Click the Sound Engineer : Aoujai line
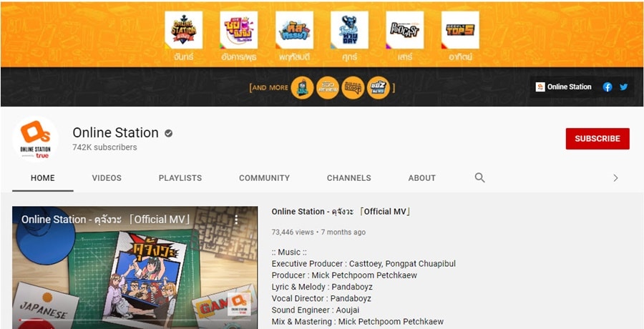The height and width of the screenshot is (329, 644). [x=316, y=310]
